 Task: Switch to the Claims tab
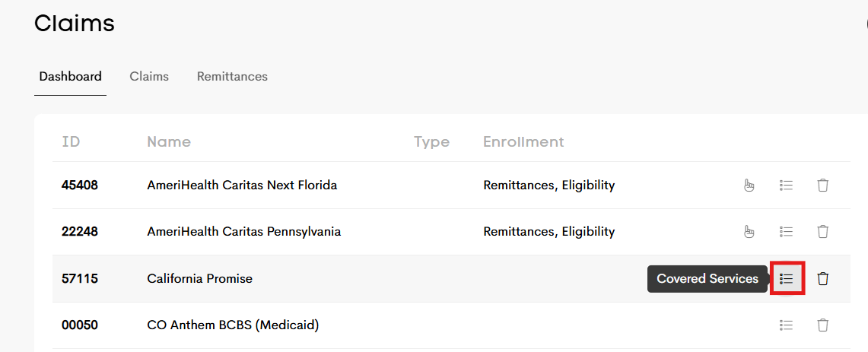tap(149, 76)
